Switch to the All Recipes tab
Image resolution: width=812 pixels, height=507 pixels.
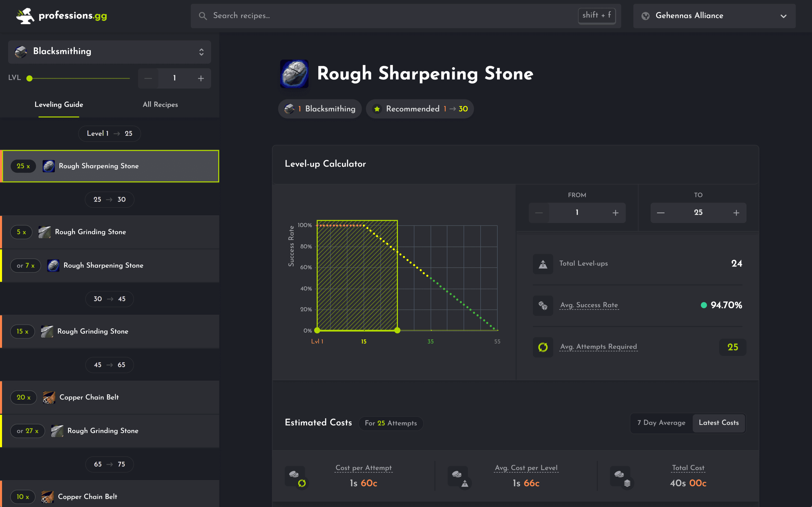(x=160, y=104)
